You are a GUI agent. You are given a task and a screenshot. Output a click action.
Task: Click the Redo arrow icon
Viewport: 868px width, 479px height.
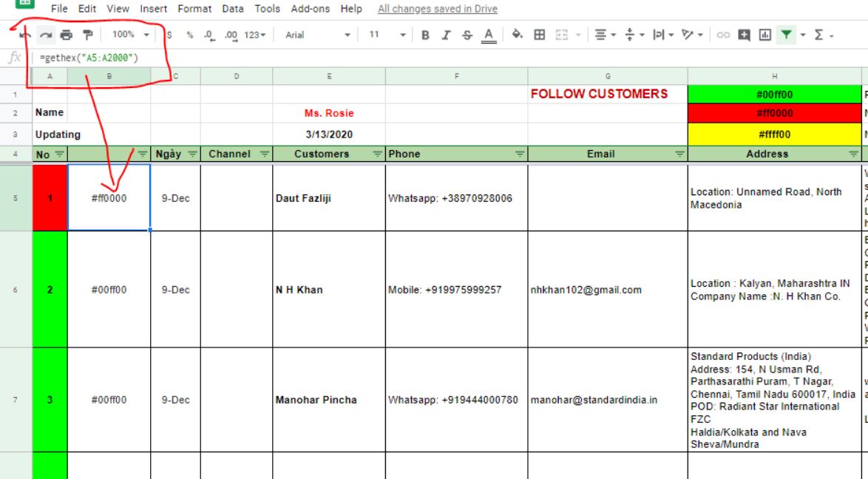[45, 35]
